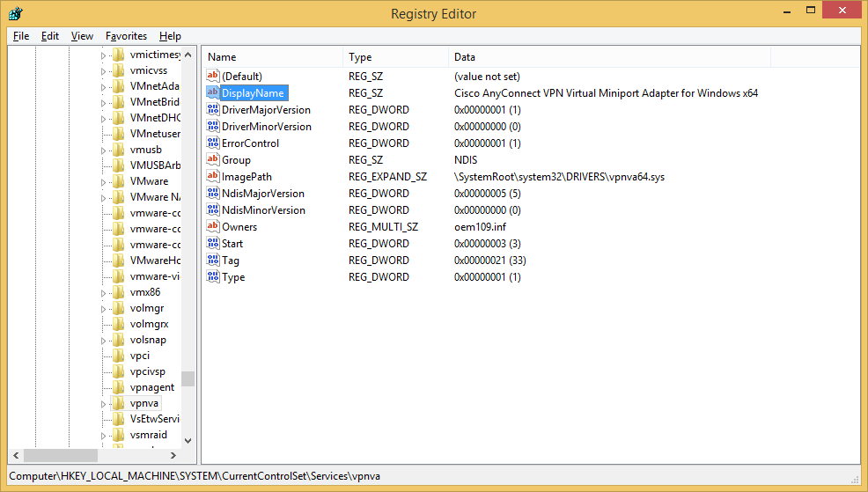
Task: Click the "NDIS" data value
Action: (466, 160)
